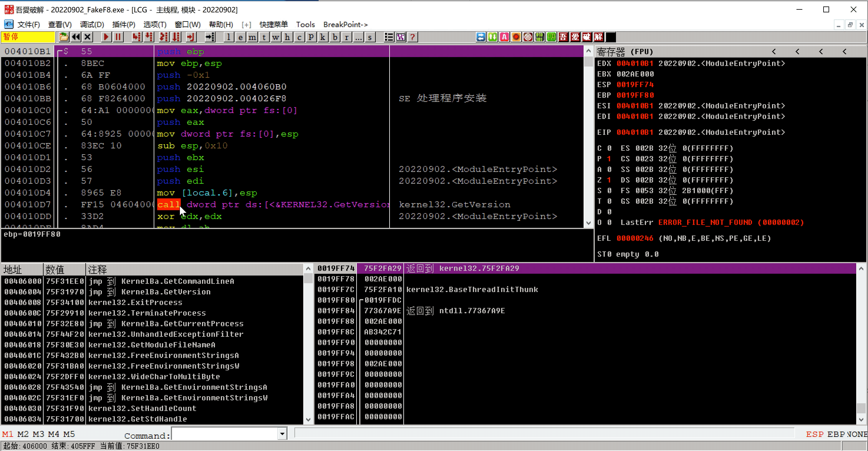Expand the Command box dropdown arrow
868x451 pixels.
(x=282, y=434)
